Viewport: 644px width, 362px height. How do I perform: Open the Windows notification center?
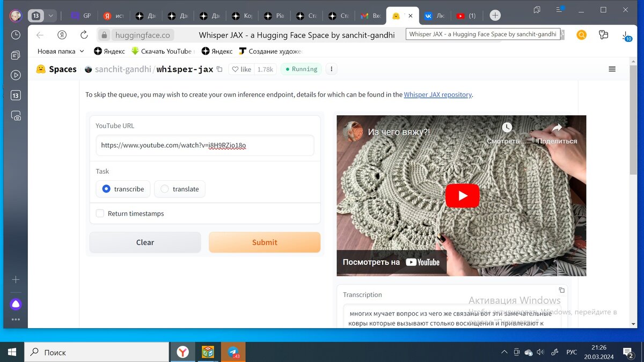[x=628, y=352]
